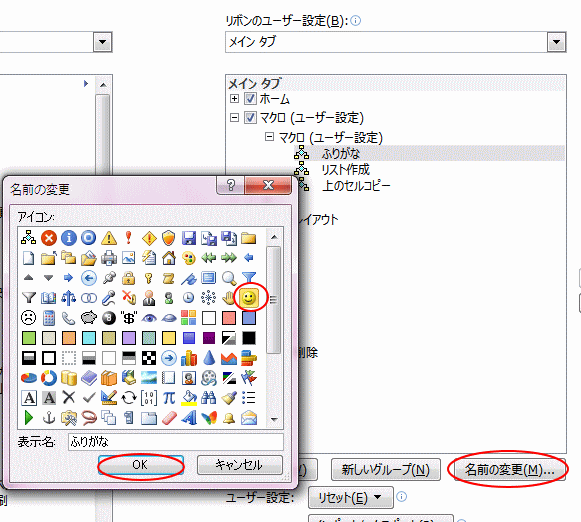The width and height of the screenshot is (581, 522).
Task: Select the checkmark icon
Action: click(89, 398)
